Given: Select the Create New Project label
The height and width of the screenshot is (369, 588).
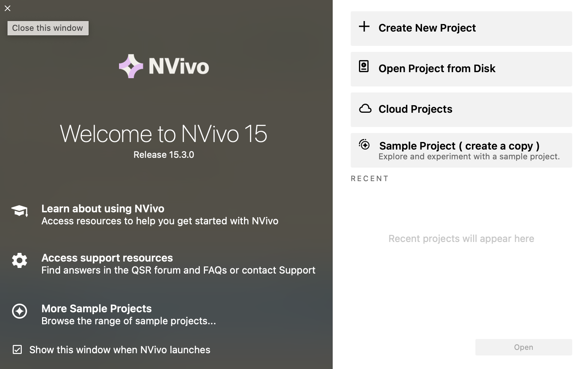Looking at the screenshot, I should (427, 28).
